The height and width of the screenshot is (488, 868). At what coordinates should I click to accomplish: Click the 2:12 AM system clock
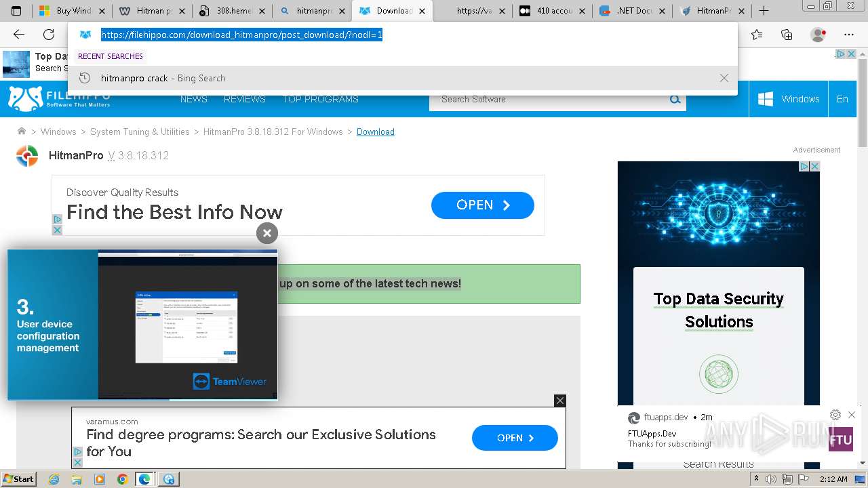pos(833,479)
